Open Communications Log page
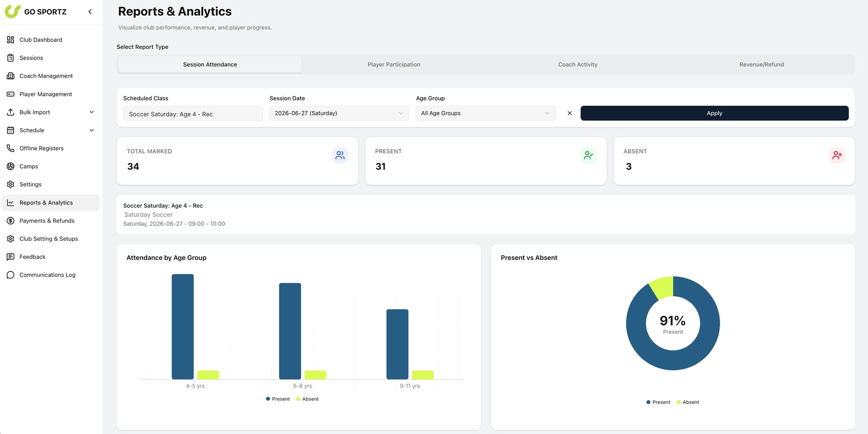 pos(50,275)
